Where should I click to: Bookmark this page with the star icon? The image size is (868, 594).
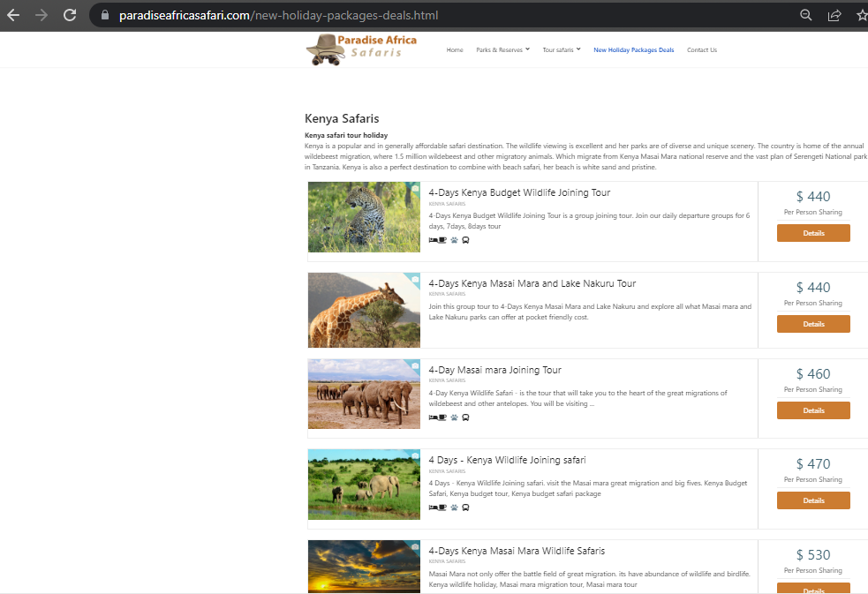click(x=861, y=15)
